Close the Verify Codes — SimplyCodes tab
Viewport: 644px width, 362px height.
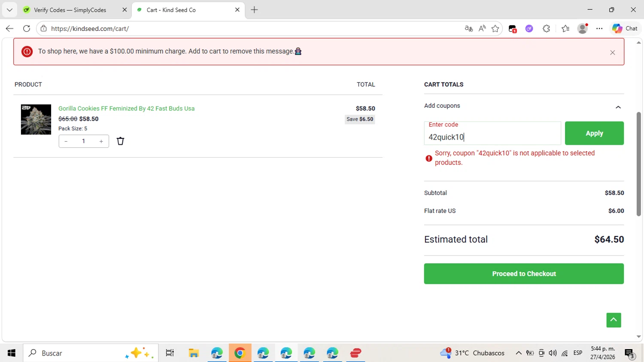(x=125, y=10)
